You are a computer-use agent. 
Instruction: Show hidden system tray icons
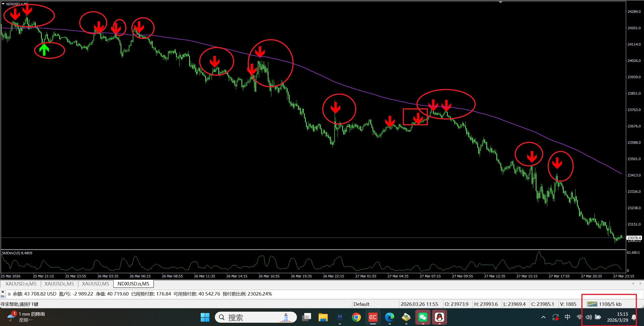[x=543, y=317]
